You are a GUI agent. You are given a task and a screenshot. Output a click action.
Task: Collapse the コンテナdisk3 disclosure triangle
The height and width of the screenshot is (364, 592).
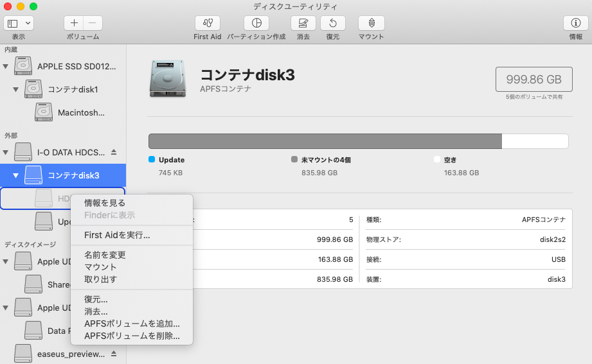tap(16, 175)
